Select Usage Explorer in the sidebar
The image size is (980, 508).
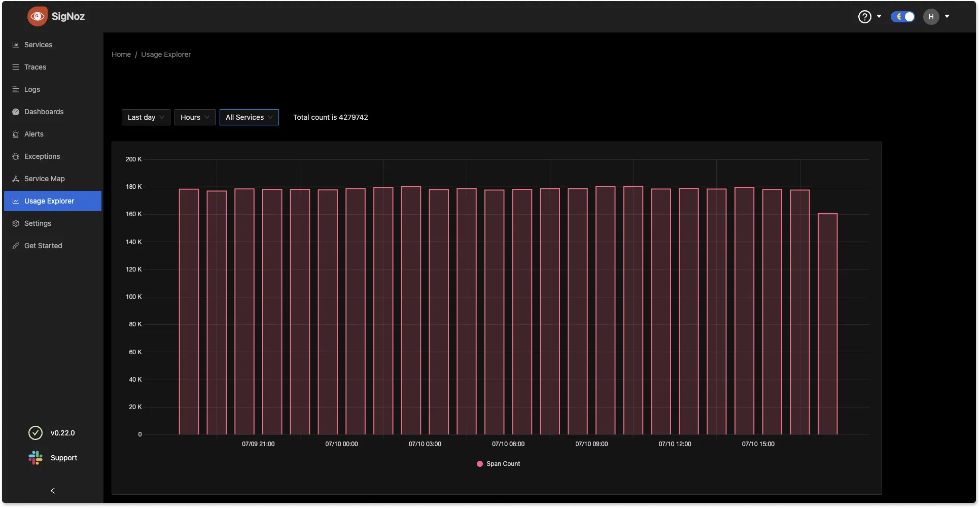[x=50, y=200]
